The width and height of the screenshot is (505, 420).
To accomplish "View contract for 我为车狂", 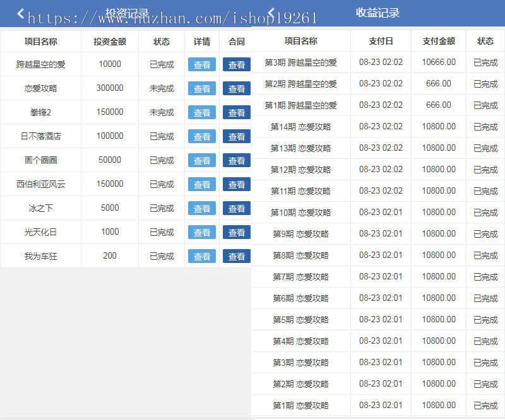I will (x=237, y=256).
